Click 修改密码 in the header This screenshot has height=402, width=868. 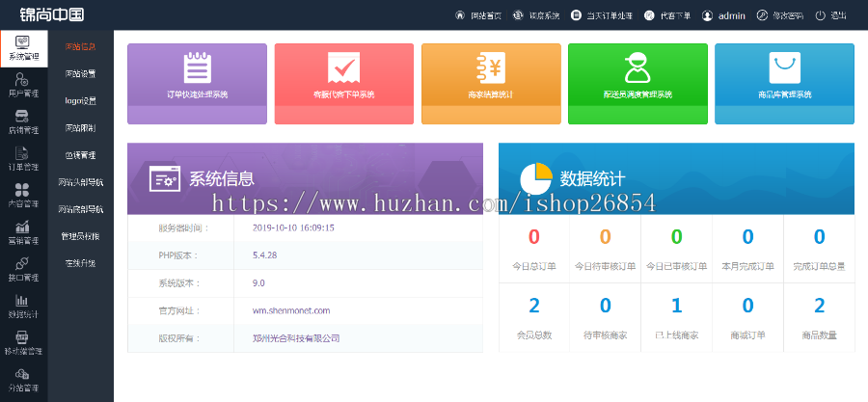(x=778, y=15)
